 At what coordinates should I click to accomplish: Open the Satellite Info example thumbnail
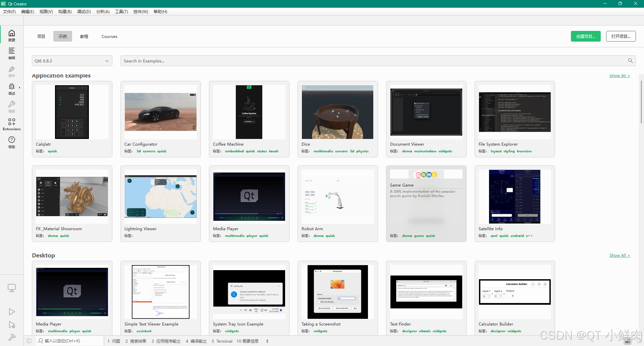(515, 197)
